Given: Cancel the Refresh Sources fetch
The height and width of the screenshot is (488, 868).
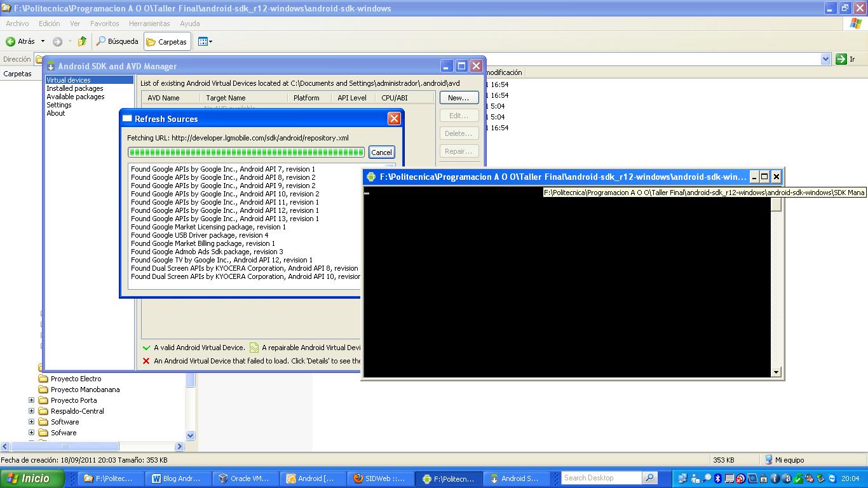Looking at the screenshot, I should 381,152.
